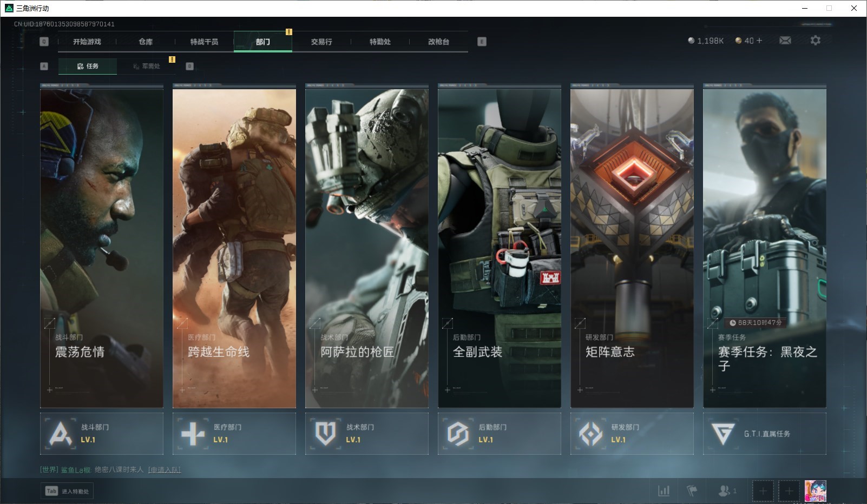
Task: Click the 进入特勤处 label
Action: click(x=75, y=491)
